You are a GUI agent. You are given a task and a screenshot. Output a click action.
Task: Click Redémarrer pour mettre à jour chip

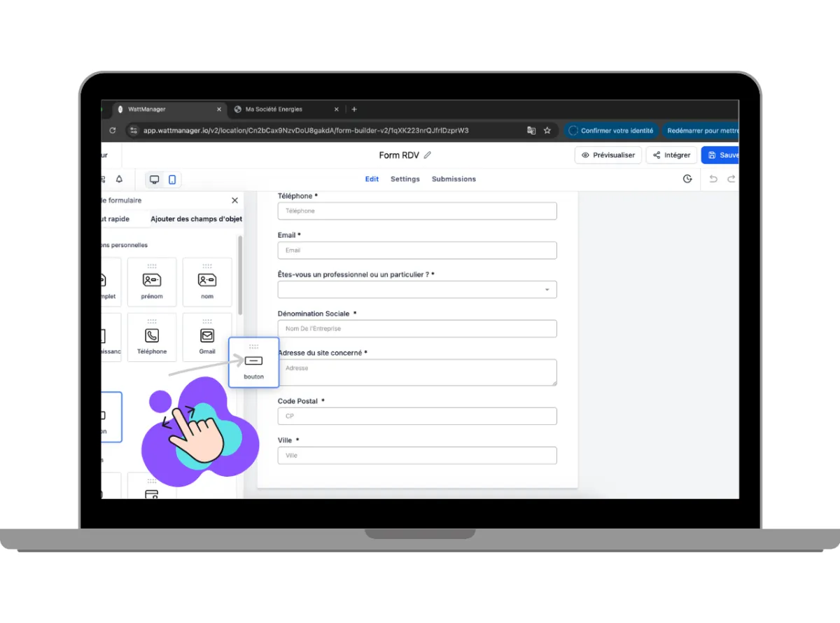tap(700, 130)
